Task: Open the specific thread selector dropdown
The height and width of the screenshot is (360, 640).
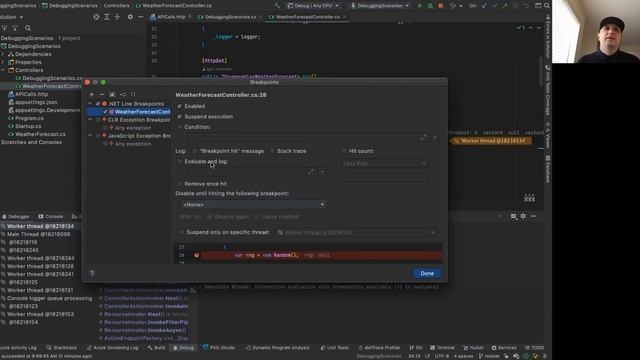Action: pyautogui.click(x=356, y=233)
